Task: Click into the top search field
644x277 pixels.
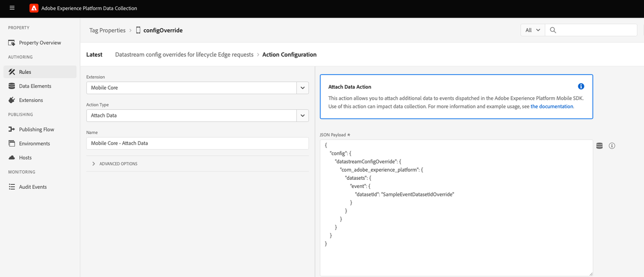Action: 591,30
